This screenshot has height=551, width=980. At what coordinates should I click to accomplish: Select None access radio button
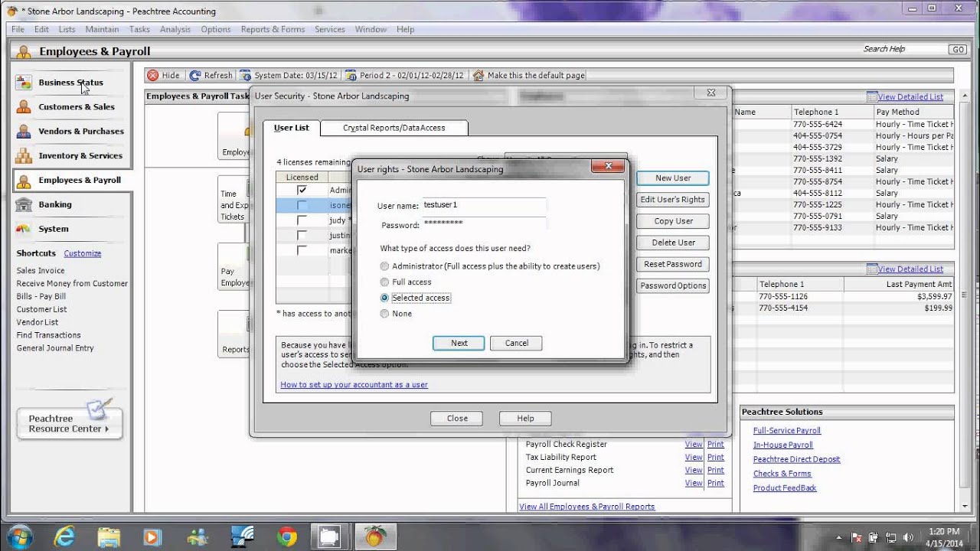(384, 314)
